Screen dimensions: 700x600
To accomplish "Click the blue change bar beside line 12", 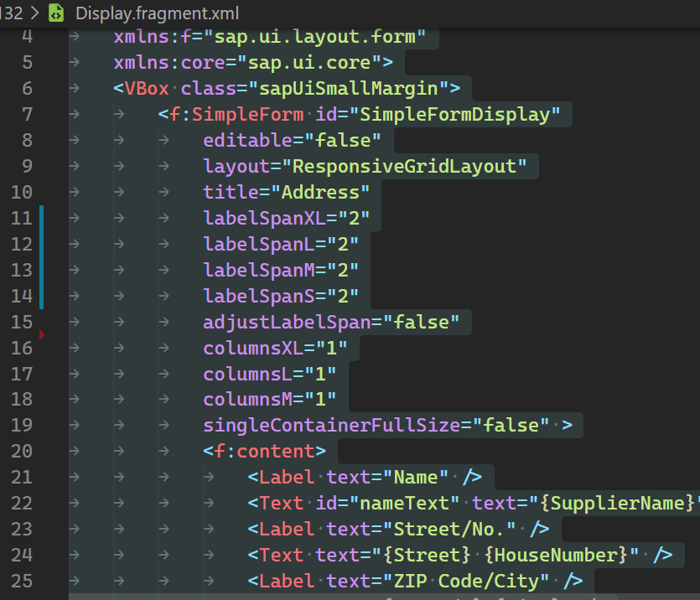I will 42,244.
